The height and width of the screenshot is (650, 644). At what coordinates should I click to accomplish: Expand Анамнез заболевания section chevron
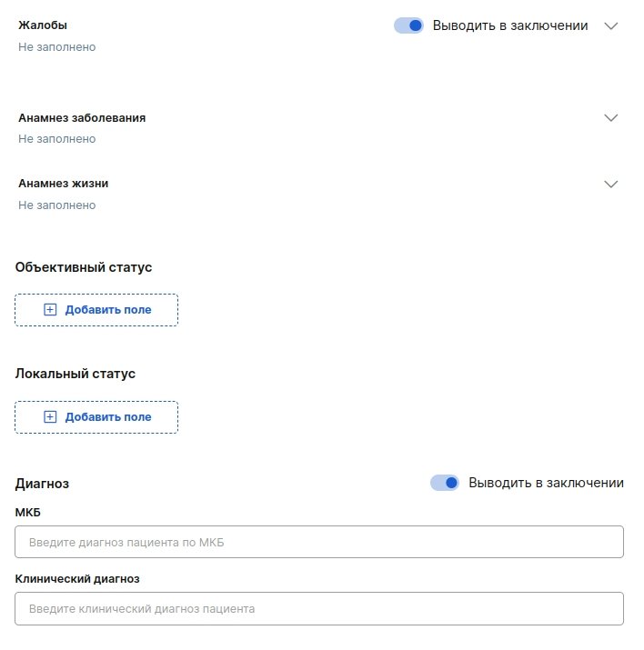[x=611, y=118]
